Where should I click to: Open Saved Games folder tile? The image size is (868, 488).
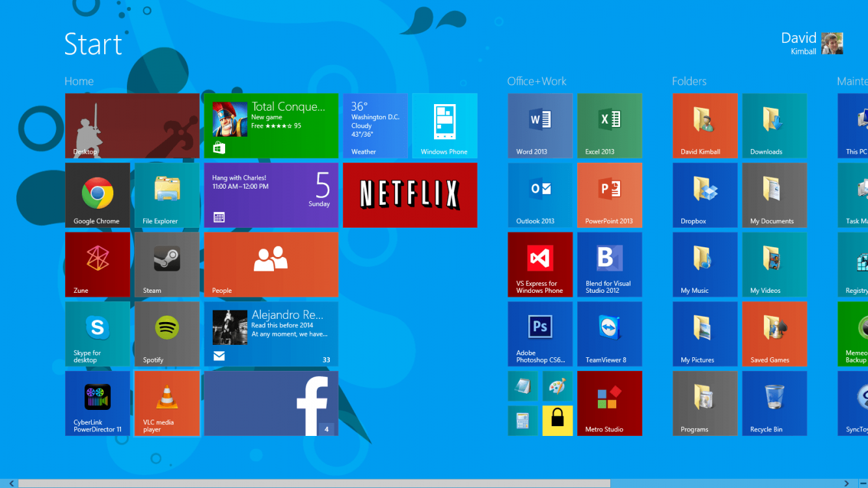(x=775, y=334)
